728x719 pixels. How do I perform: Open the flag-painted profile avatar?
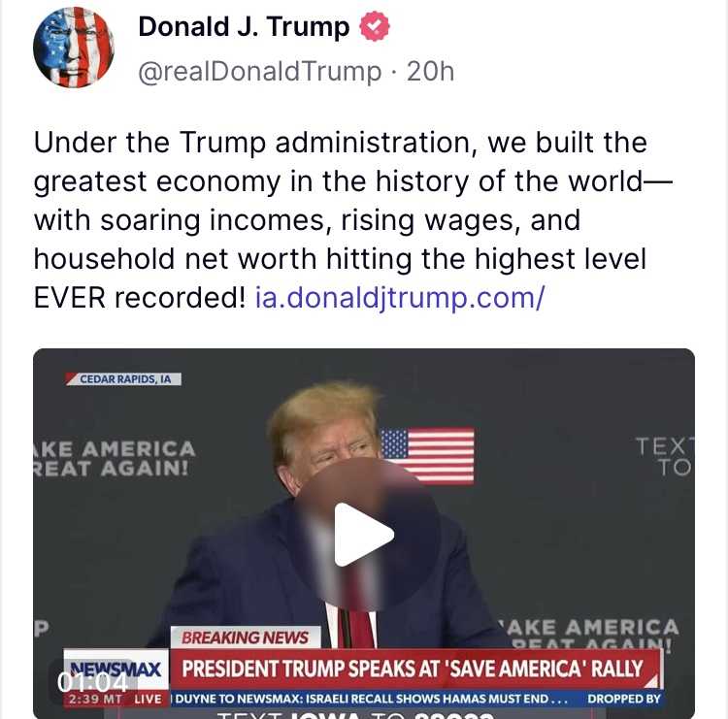74,48
